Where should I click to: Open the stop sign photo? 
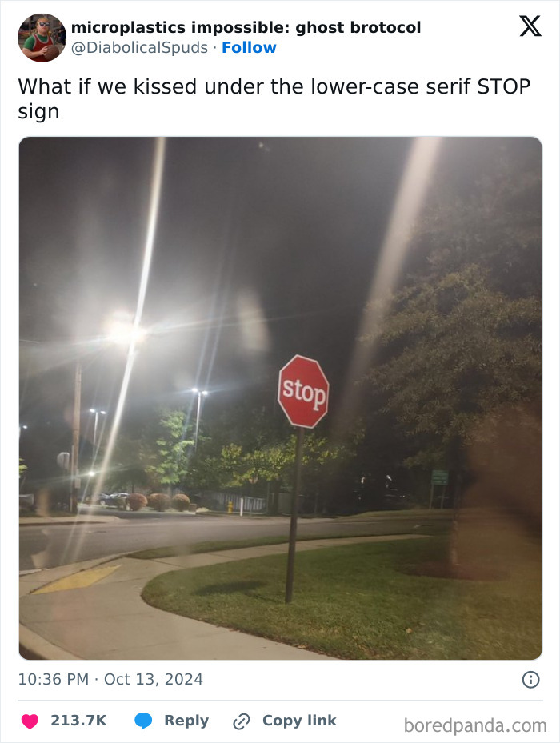coord(280,398)
